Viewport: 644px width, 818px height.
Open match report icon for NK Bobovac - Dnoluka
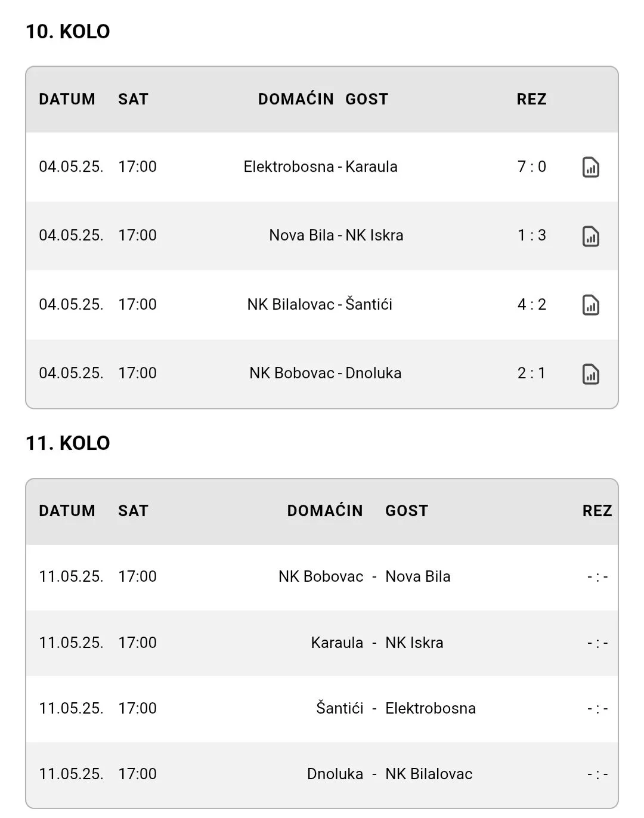pos(590,374)
